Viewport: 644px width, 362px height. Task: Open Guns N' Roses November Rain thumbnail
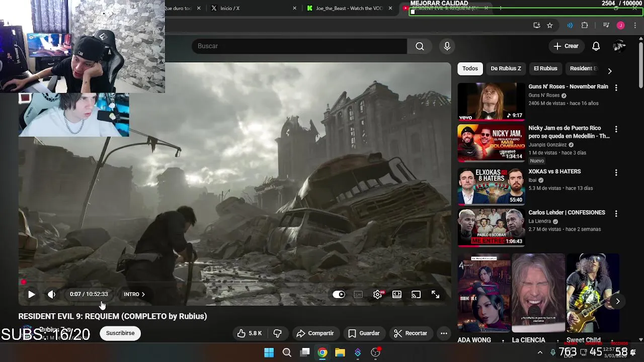point(491,102)
